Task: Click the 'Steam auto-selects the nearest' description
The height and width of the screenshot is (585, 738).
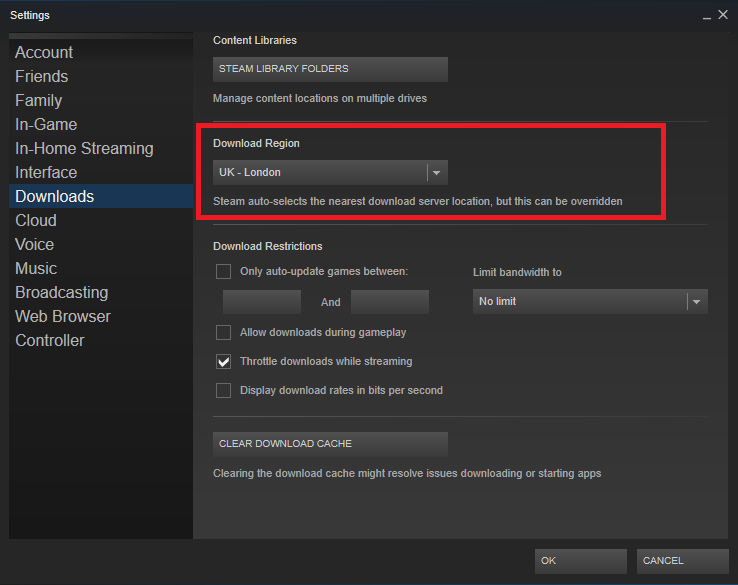Action: pos(417,201)
